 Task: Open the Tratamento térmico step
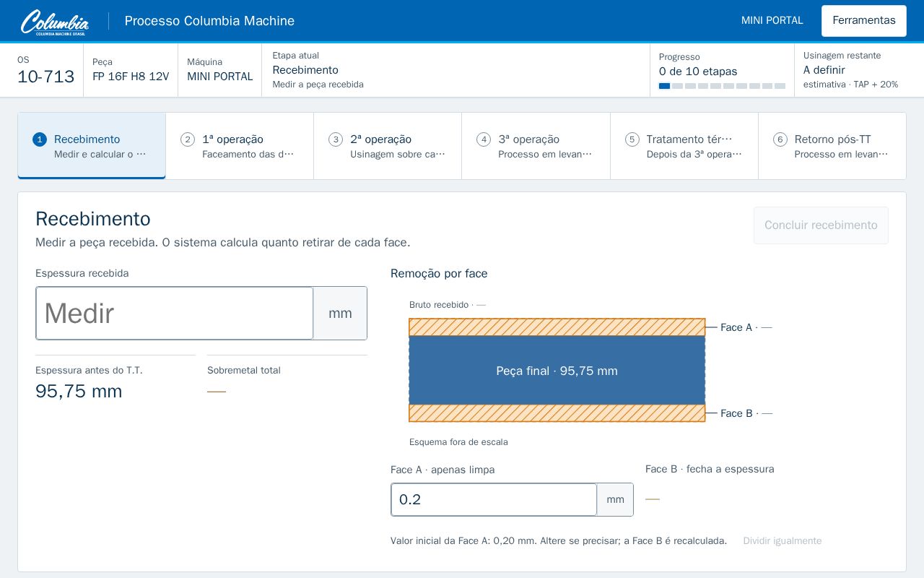[684, 145]
